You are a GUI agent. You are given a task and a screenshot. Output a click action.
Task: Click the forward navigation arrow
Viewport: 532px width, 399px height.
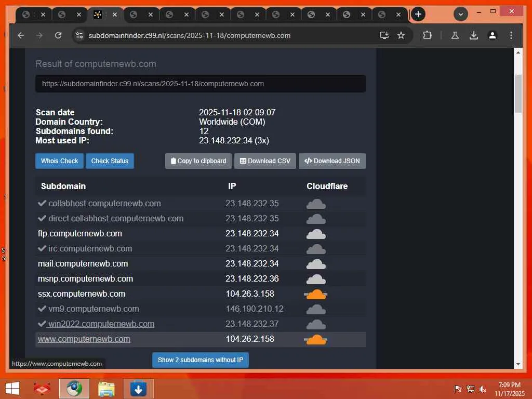coord(39,35)
